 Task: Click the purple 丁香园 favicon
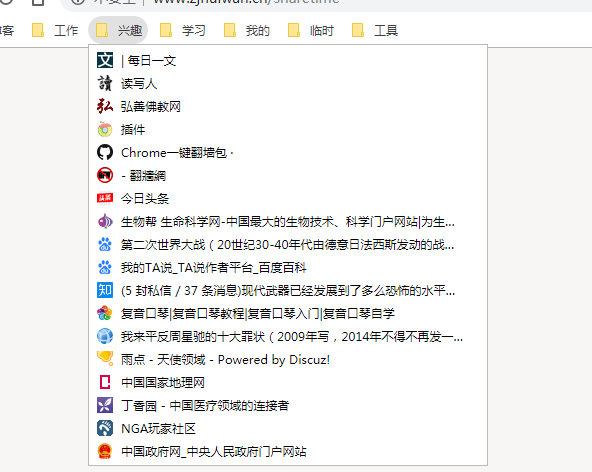click(105, 406)
